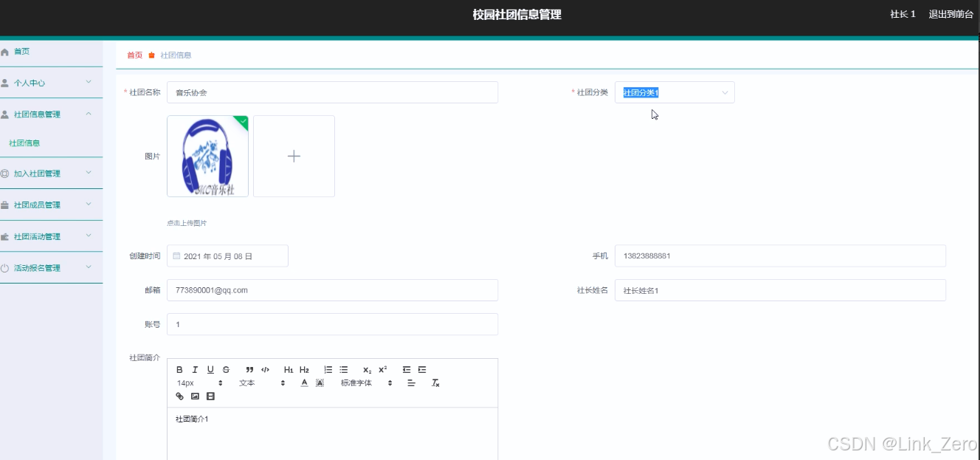Toggle italic formatting in the editor
This screenshot has width=980, height=460.
tap(195, 370)
